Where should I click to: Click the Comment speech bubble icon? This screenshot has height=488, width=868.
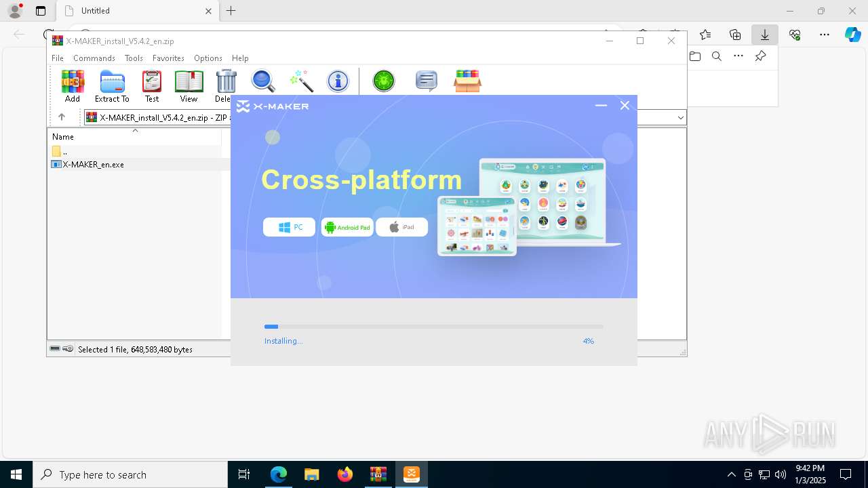point(426,81)
